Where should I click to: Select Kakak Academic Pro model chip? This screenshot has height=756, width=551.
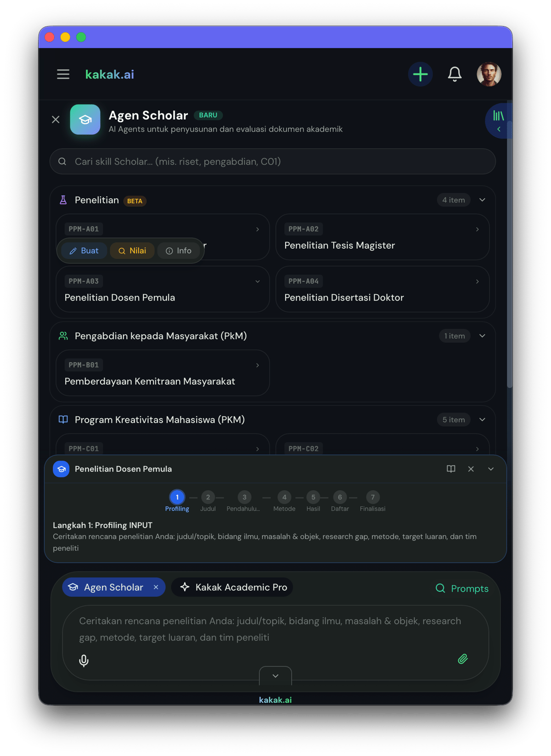point(232,588)
